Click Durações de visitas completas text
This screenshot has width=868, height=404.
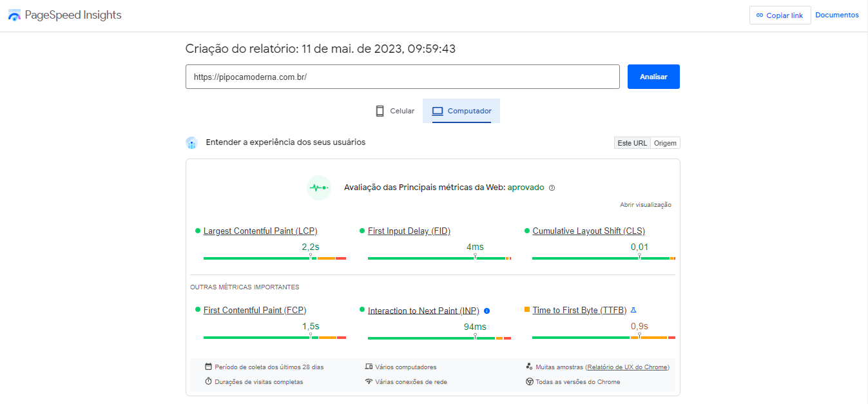tap(259, 381)
